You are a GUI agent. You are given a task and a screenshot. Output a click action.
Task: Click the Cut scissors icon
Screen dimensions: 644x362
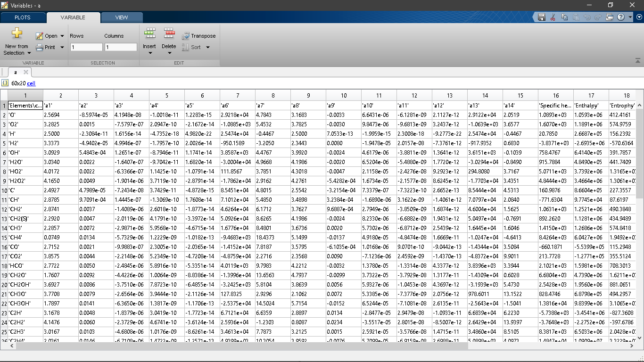point(553,17)
